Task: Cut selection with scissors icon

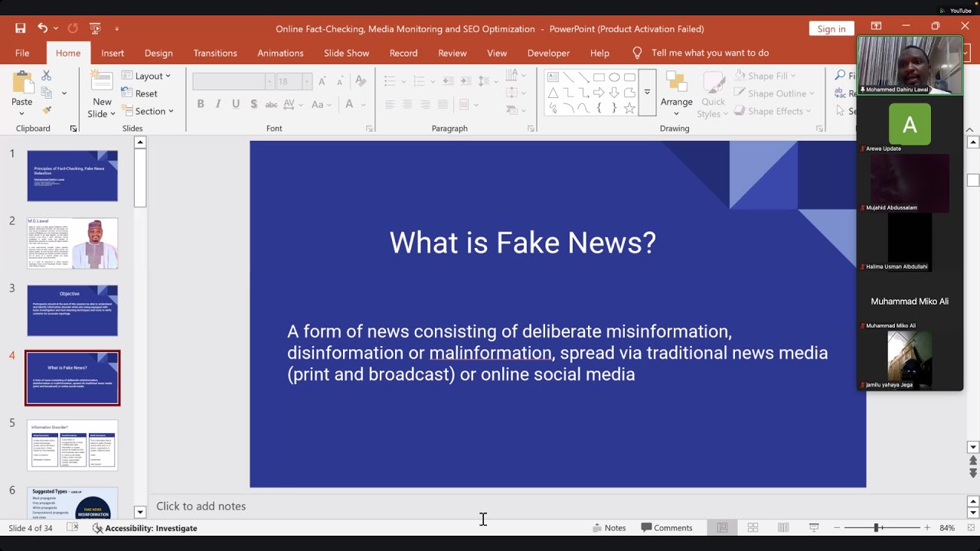Action: tap(47, 76)
